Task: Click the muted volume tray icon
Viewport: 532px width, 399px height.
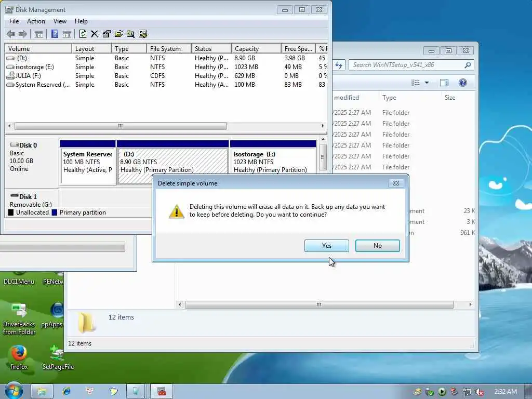Action: 479,392
